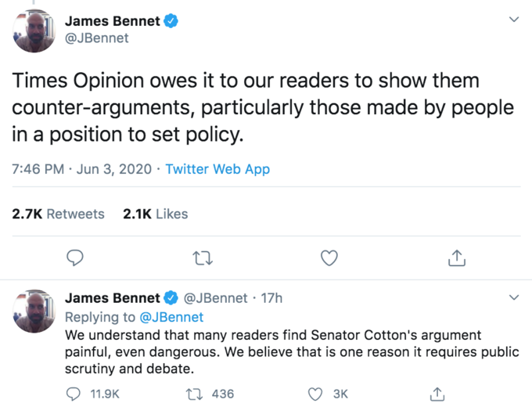Open the main tweet's chevron menu
The image size is (532, 407).
[x=513, y=20]
